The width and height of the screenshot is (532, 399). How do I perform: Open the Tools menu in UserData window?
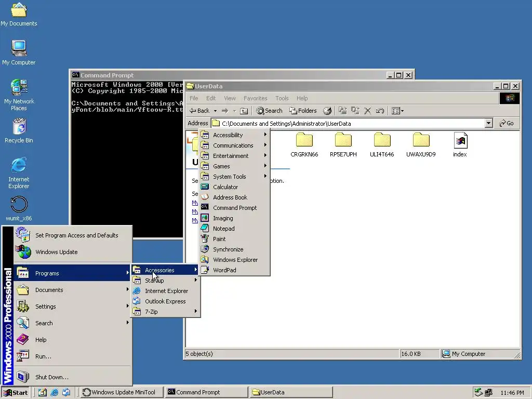pyautogui.click(x=282, y=98)
